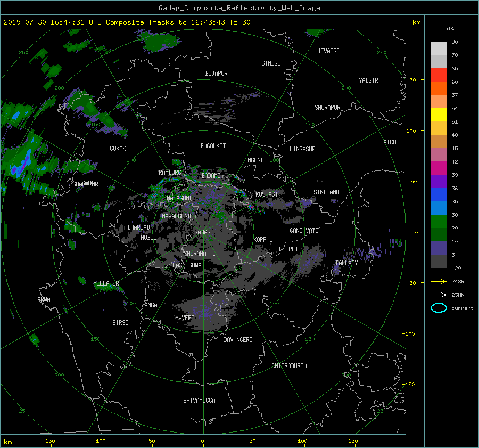
Task: Click the RAMDURG city label
Action: [170, 173]
